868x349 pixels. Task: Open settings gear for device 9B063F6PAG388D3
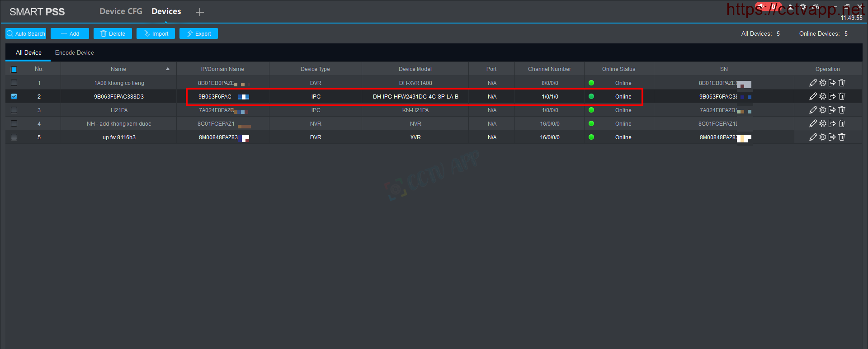point(823,96)
